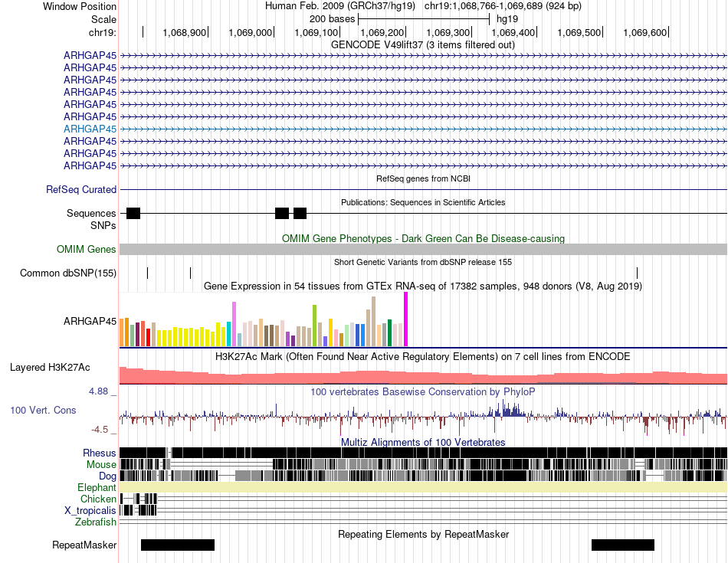Click the RepeatMasker track label
This screenshot has width=728, height=563.
(x=84, y=545)
